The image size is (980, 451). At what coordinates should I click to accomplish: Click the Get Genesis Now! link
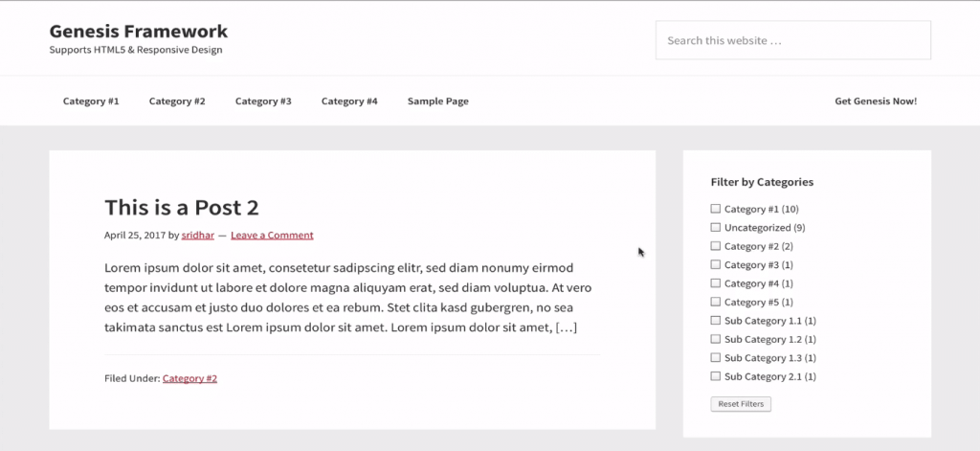click(x=875, y=101)
